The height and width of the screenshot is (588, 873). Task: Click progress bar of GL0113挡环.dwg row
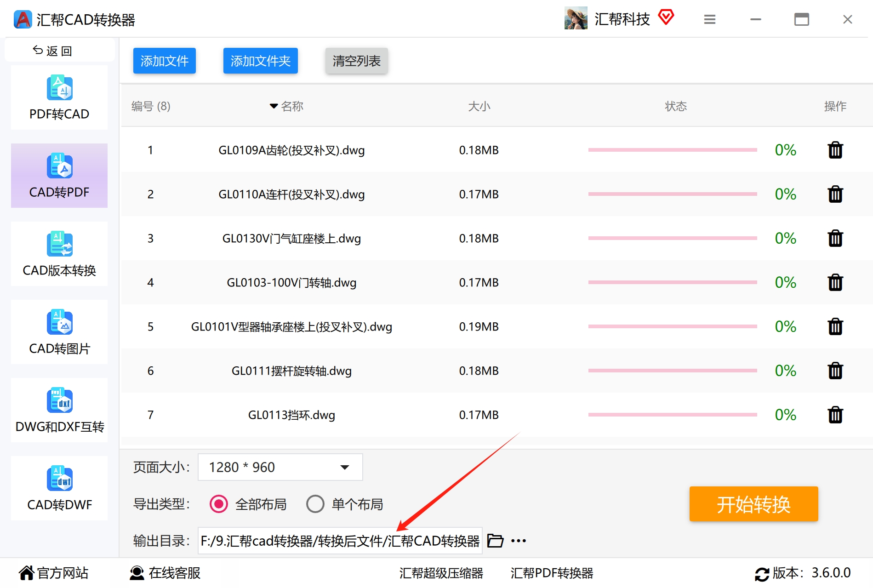pos(673,415)
